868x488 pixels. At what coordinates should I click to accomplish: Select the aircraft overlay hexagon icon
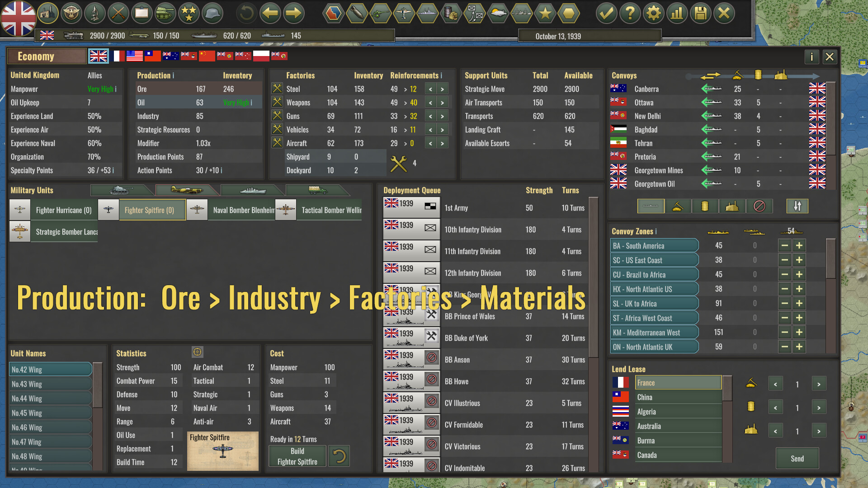(x=403, y=13)
